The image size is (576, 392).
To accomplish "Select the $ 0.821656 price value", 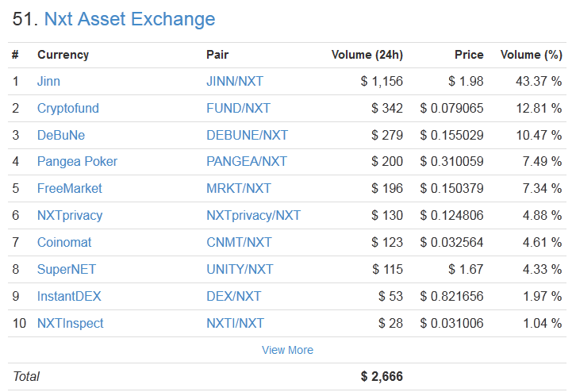I will click(452, 297).
